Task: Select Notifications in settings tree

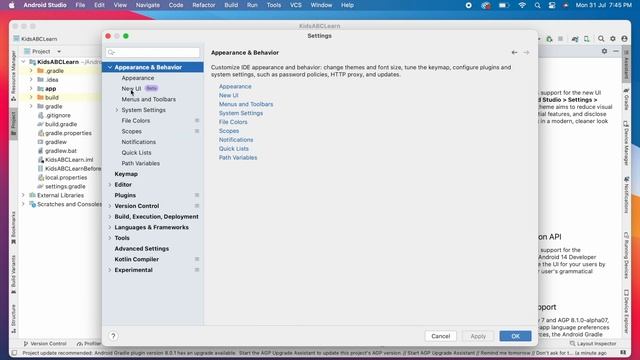Action: point(153,142)
